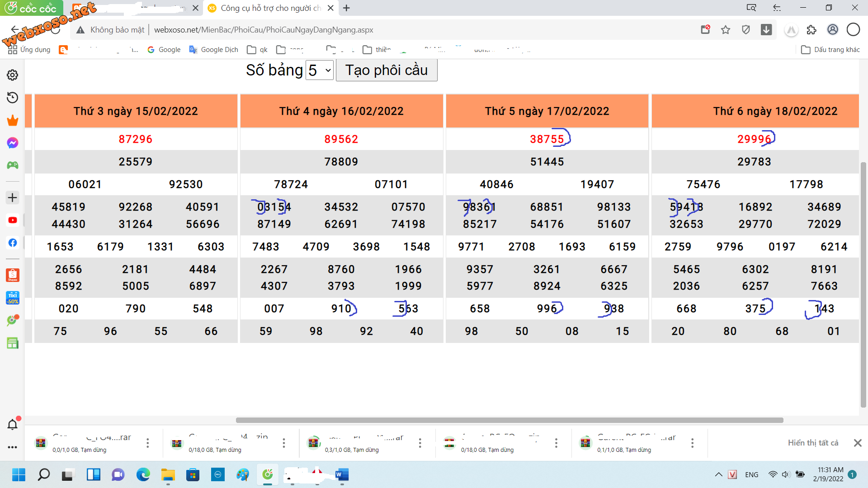Click the horizontal scrollbar thumb
Viewport: 868px width, 488px height.
pyautogui.click(x=509, y=420)
